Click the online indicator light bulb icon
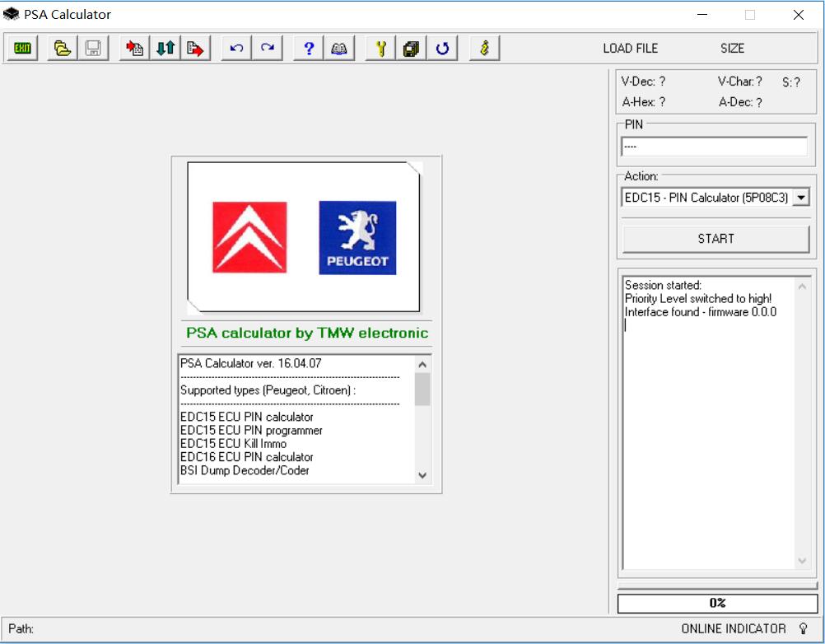825x644 pixels. [804, 629]
